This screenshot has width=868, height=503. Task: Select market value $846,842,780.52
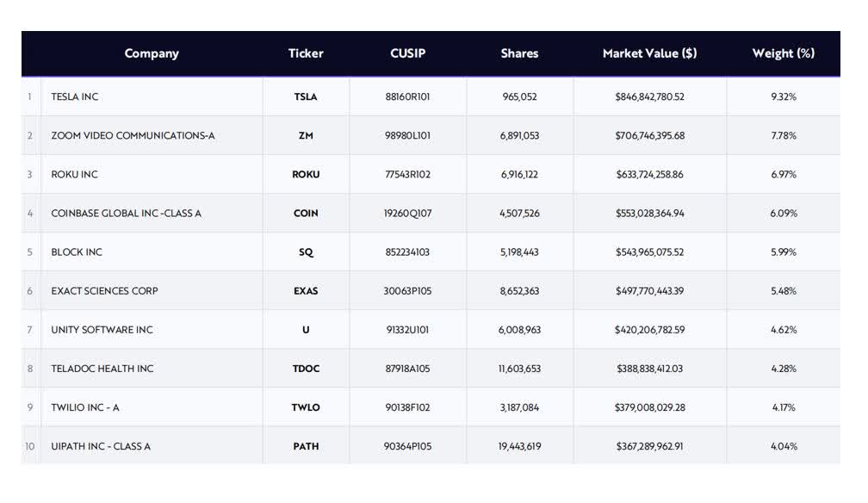pyautogui.click(x=649, y=96)
